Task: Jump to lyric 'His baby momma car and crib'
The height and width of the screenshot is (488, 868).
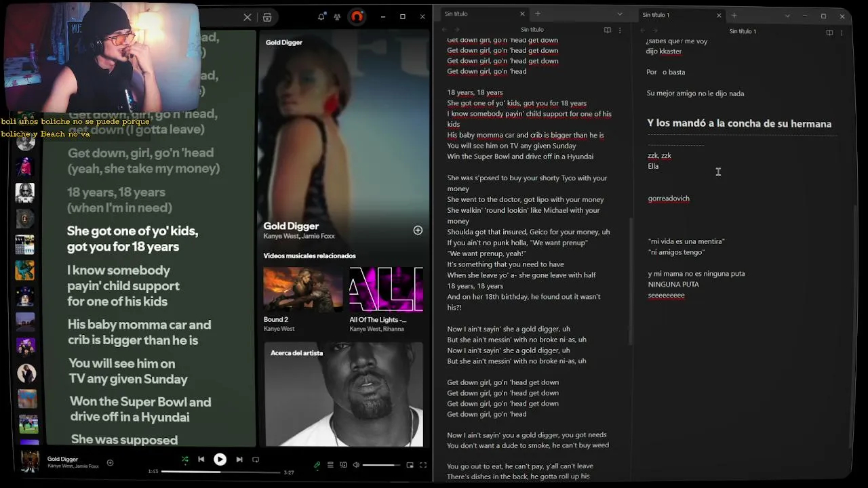Action: click(x=139, y=332)
